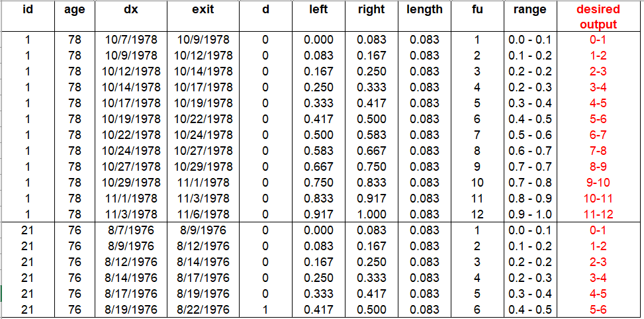
Task: Select the fu cell containing 12
Action: [x=477, y=214]
